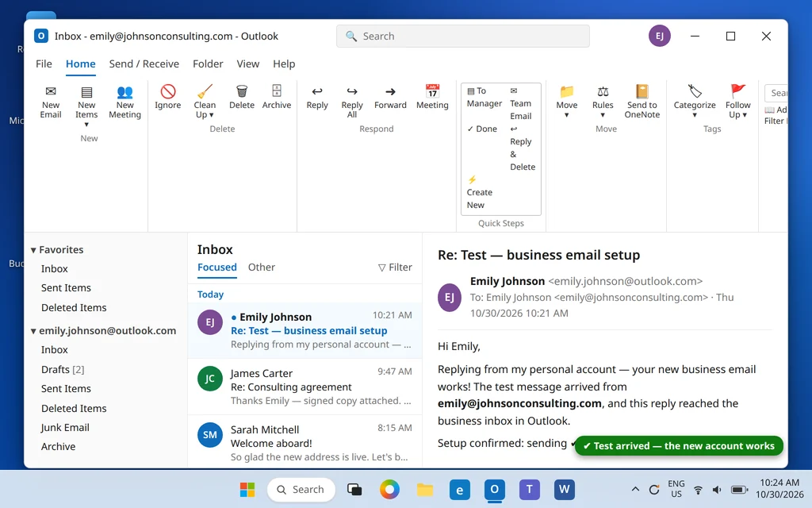Open the taskbar clock showing 10:24 AM
This screenshot has width=812, height=508.
tap(779, 488)
